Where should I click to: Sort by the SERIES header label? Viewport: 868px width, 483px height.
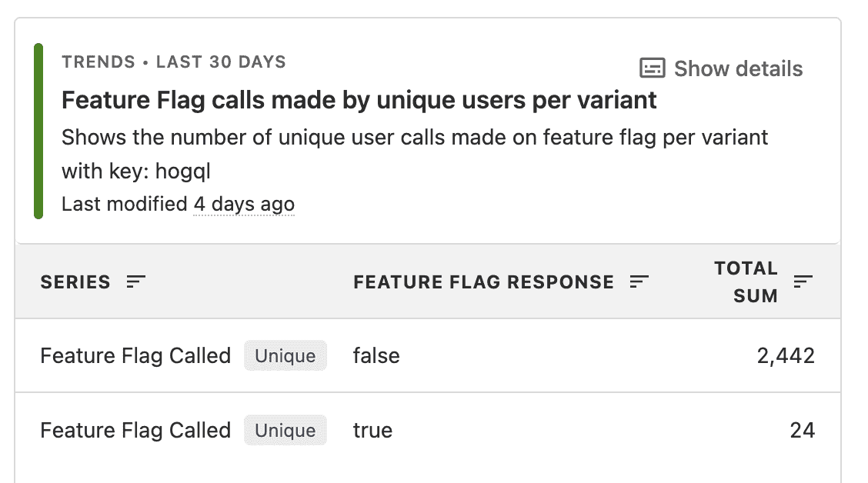coord(75,282)
